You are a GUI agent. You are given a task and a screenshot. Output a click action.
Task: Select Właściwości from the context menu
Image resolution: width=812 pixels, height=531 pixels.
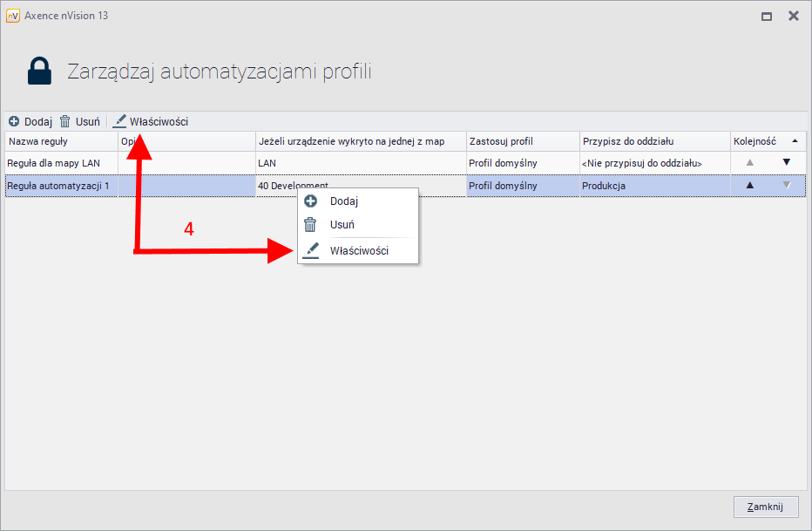coord(359,250)
